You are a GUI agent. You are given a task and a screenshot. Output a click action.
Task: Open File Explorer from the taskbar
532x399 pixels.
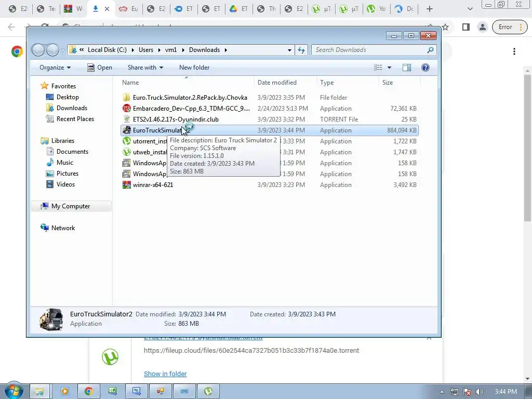(39, 391)
